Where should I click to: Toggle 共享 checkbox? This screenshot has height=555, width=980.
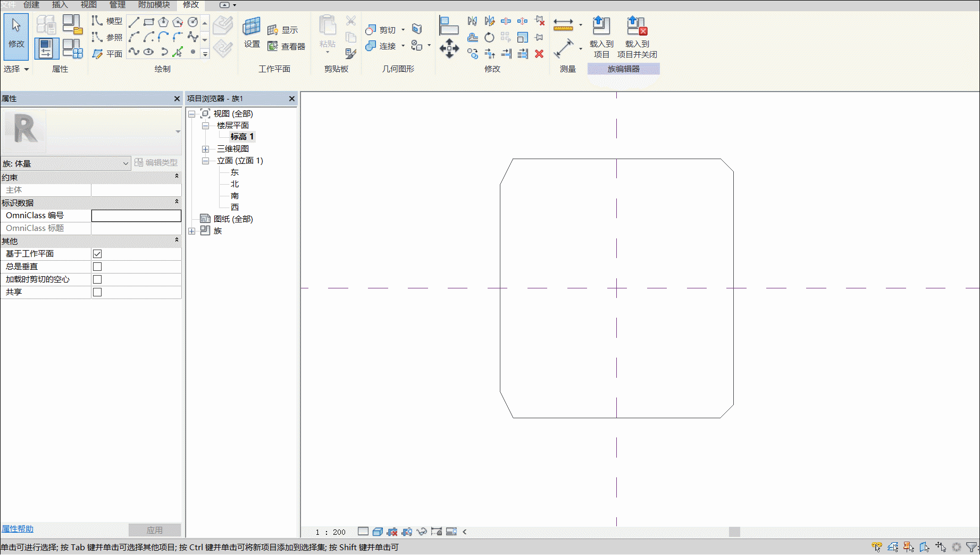(x=97, y=292)
